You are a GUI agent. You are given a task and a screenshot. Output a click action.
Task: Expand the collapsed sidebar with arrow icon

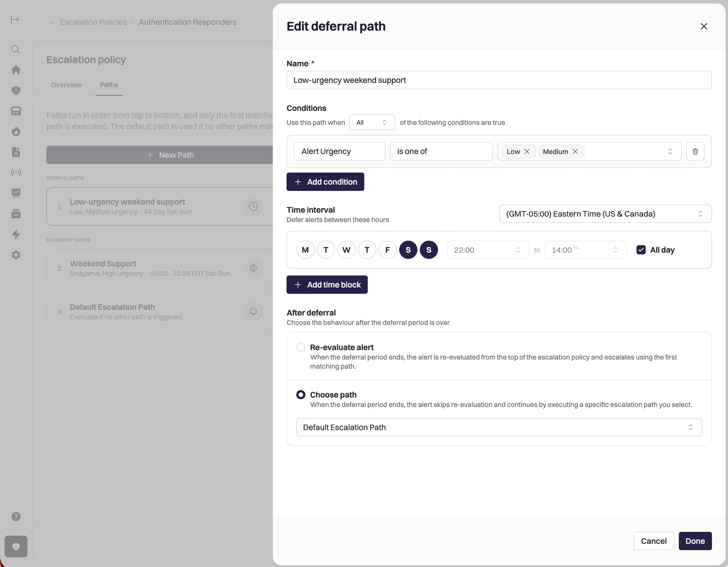click(15, 20)
